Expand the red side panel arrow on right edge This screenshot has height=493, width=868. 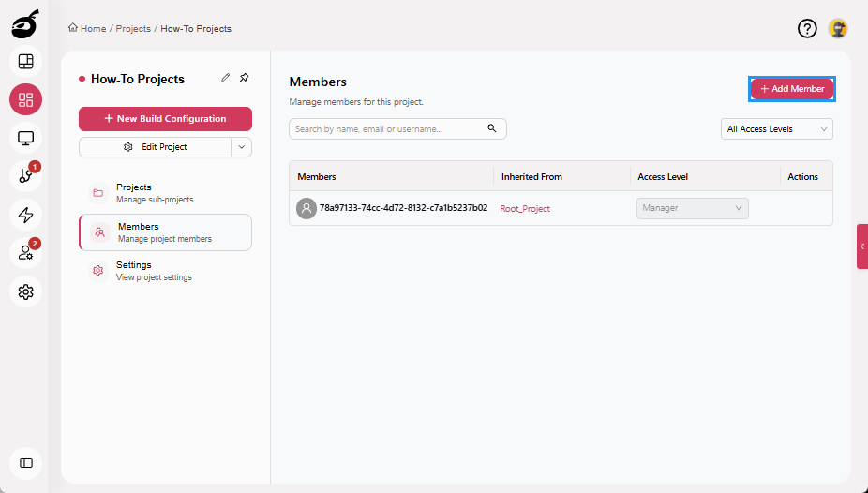(x=862, y=246)
